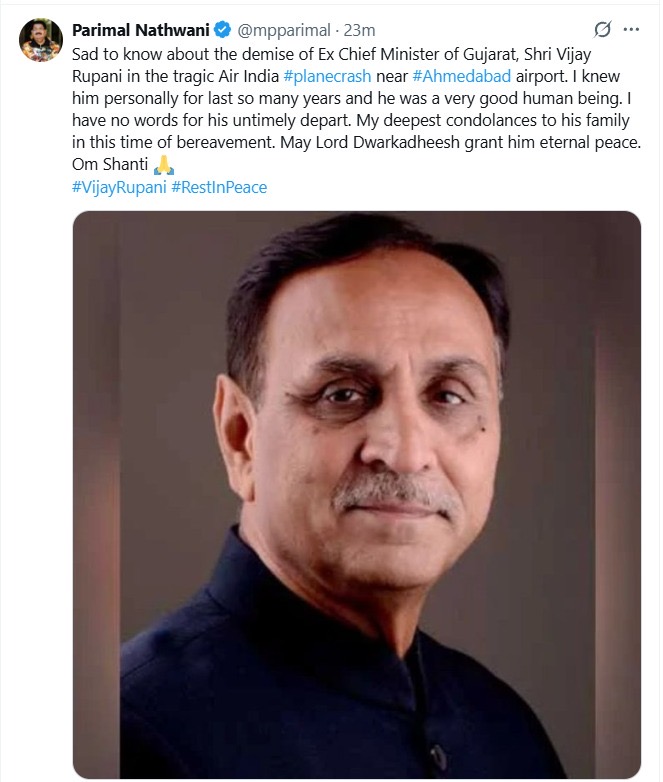This screenshot has width=663, height=782.
Task: Enlarge the attached portrait photo
Action: coord(357,494)
